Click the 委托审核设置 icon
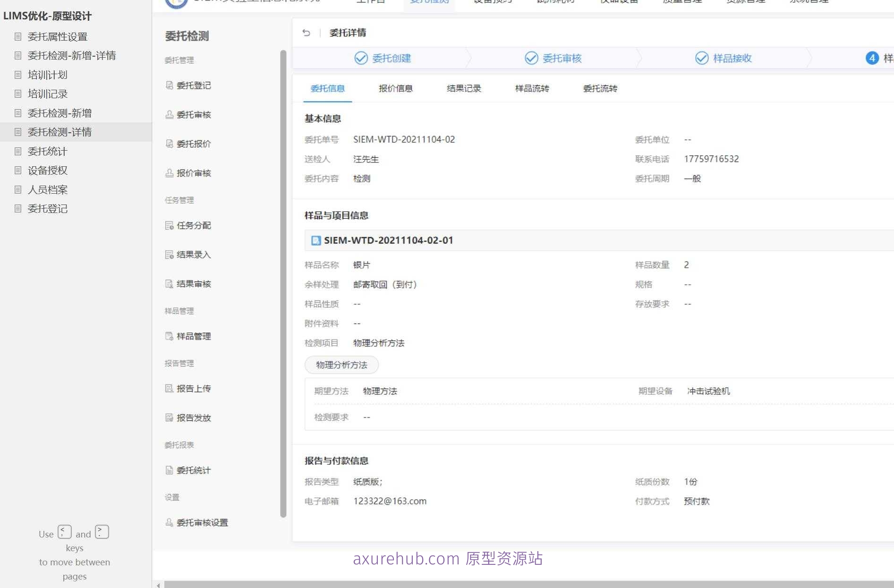The width and height of the screenshot is (894, 588). click(169, 522)
